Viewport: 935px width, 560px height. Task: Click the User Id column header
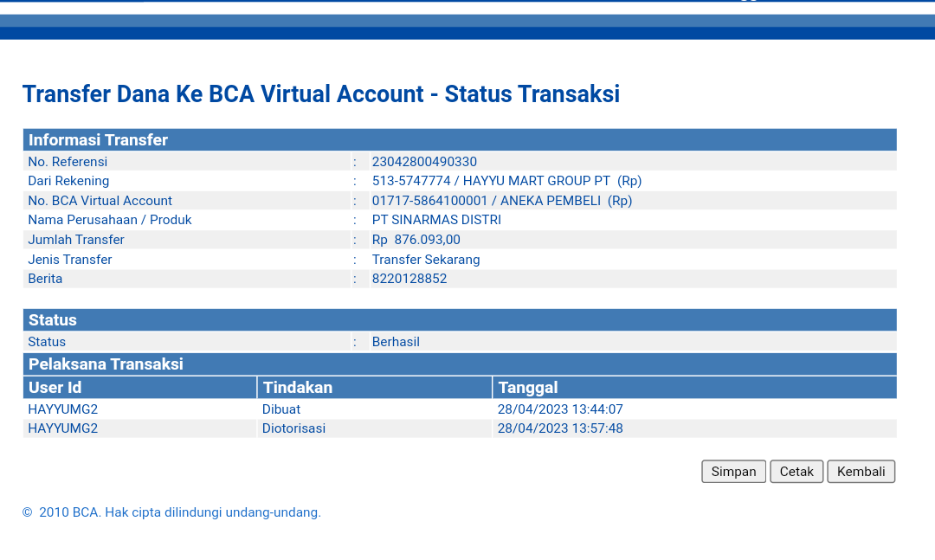[x=55, y=388]
